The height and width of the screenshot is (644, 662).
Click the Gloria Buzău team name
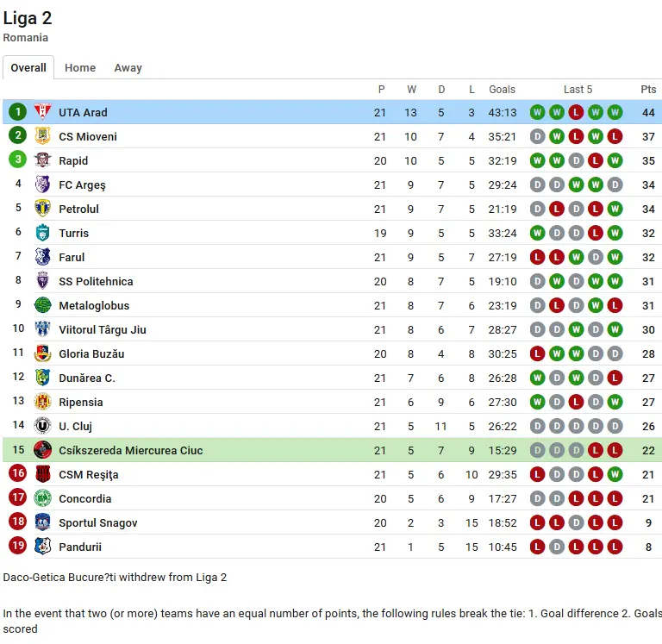click(x=91, y=353)
